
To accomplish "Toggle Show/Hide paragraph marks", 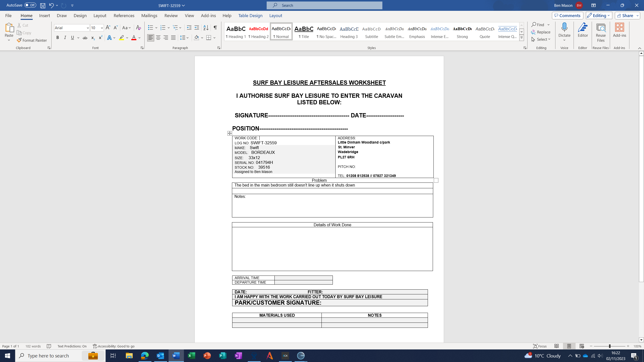I will click(215, 28).
